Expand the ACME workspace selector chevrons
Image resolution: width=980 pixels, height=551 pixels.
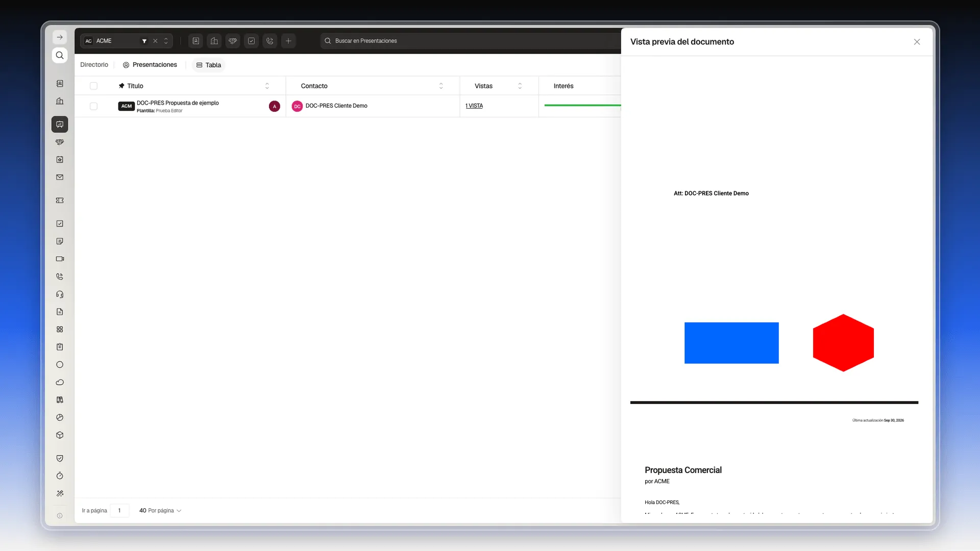click(x=166, y=41)
